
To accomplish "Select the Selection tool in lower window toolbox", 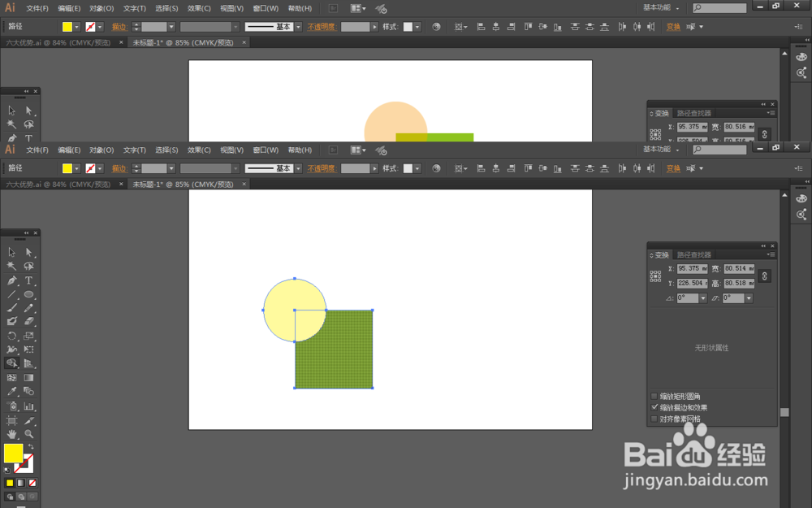I will (x=11, y=252).
